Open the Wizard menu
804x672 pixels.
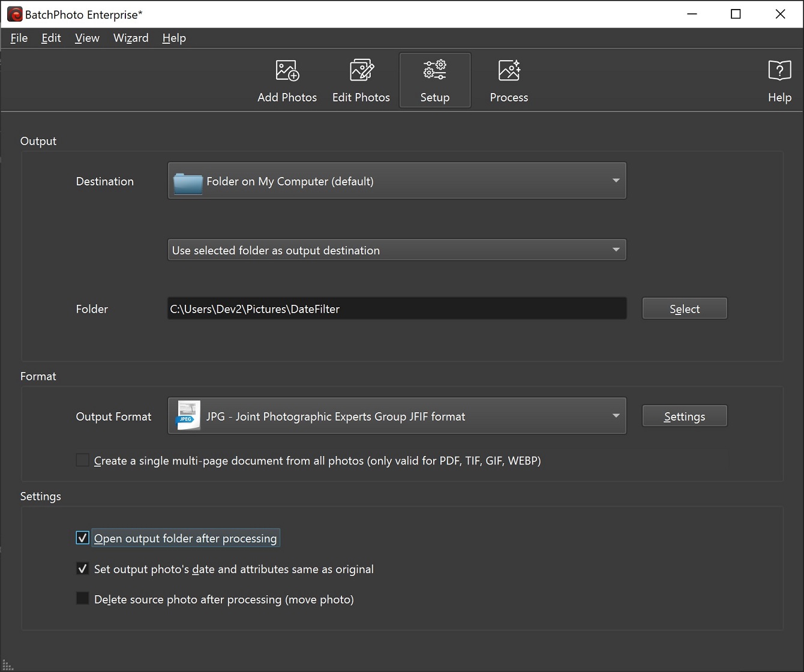pyautogui.click(x=131, y=38)
